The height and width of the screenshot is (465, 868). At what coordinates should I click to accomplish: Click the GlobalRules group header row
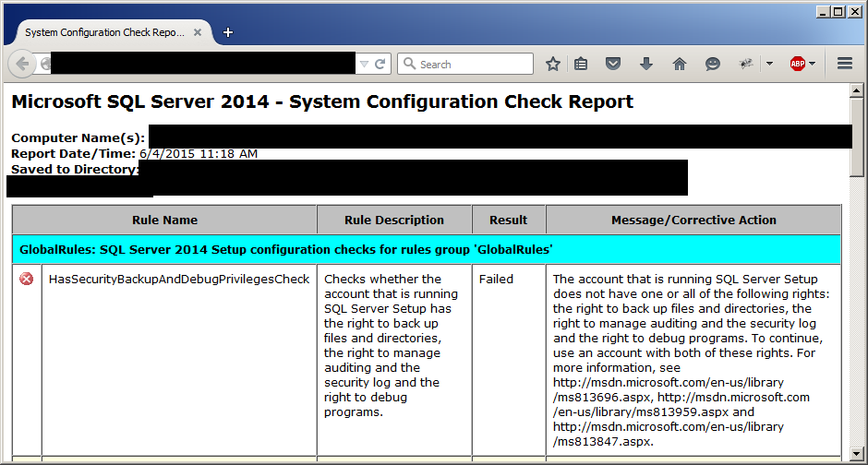[x=427, y=249]
